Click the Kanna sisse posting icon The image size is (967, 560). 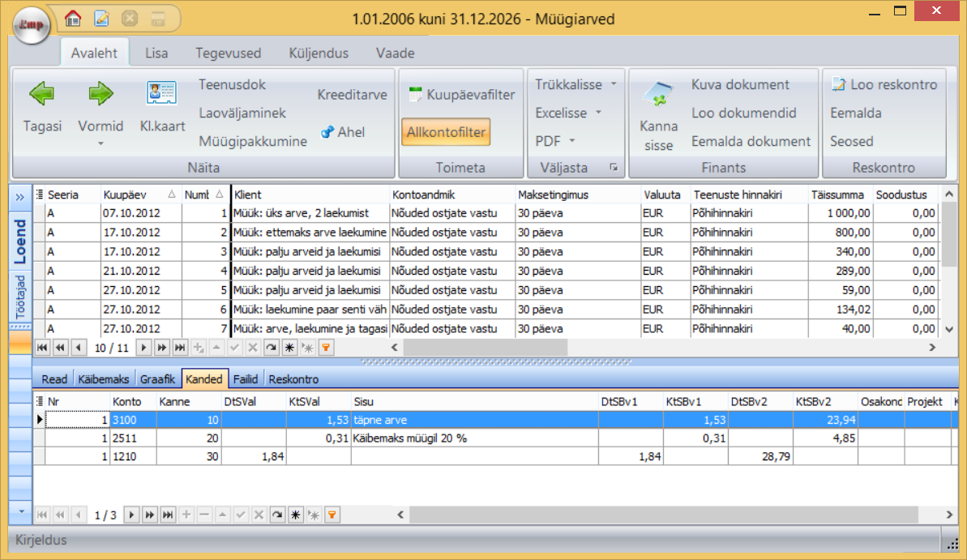coord(658,96)
